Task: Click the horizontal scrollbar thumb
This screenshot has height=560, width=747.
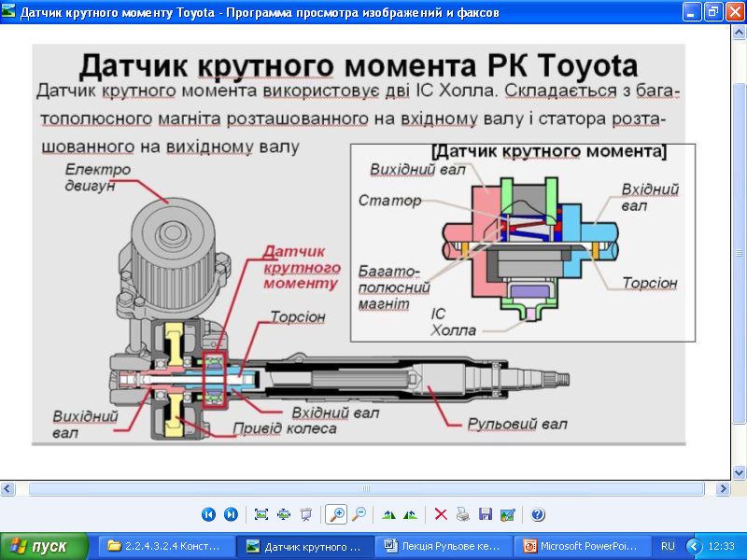Action: (x=366, y=488)
